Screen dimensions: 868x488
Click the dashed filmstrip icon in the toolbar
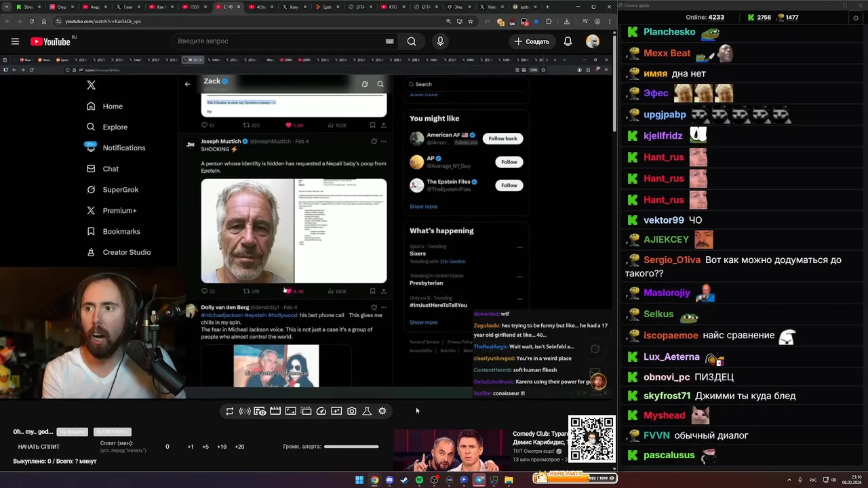pos(306,411)
